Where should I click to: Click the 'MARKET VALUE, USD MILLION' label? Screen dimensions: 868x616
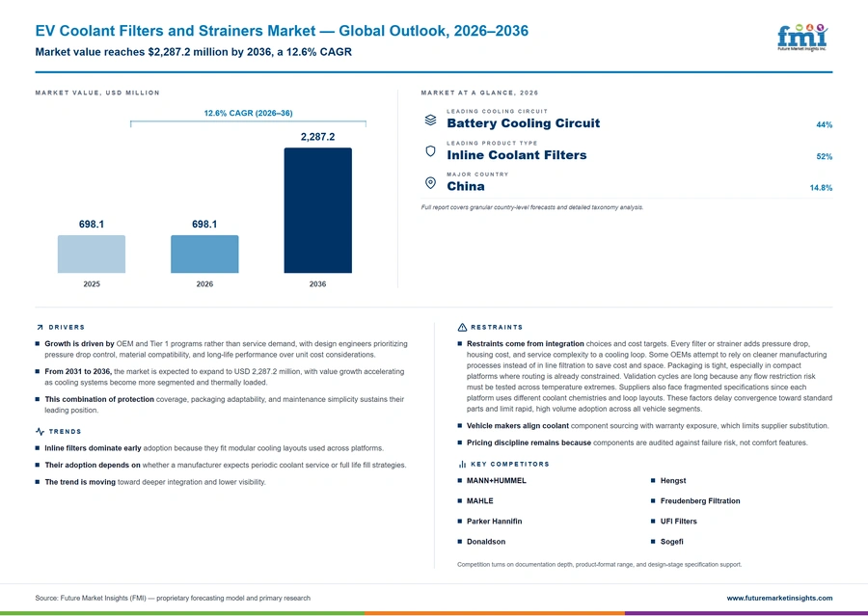pos(97,93)
